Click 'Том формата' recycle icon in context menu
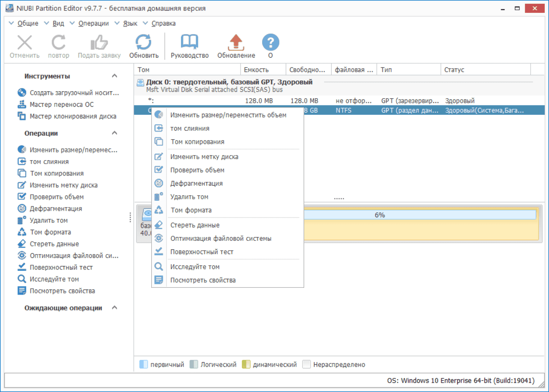Screen dimensions: 549x392 (x=159, y=210)
